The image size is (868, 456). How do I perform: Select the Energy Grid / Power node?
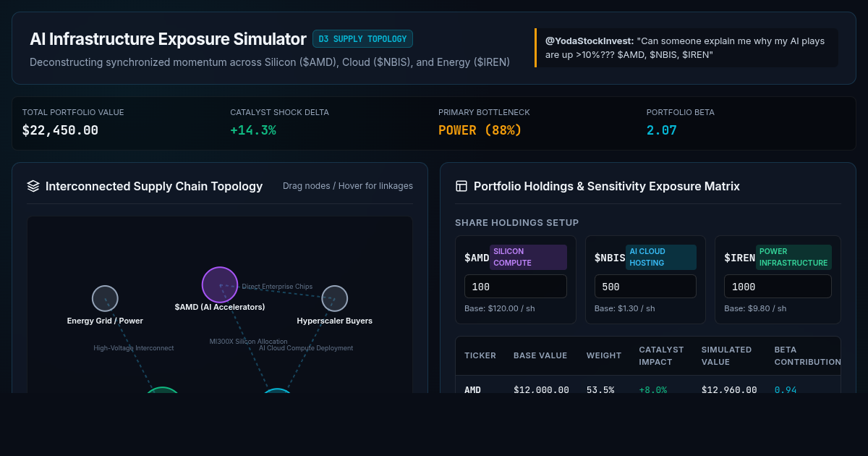105,298
